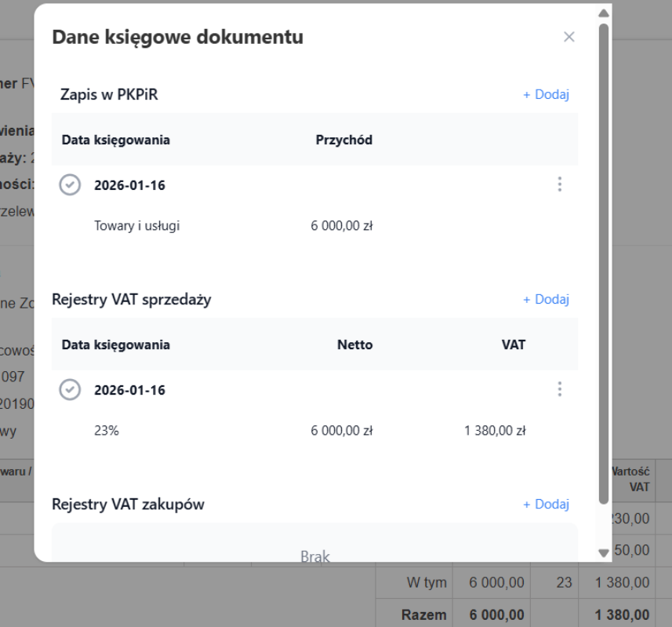The height and width of the screenshot is (627, 672).
Task: Add a new entry to Zapis w PKPiR
Action: pyautogui.click(x=546, y=93)
